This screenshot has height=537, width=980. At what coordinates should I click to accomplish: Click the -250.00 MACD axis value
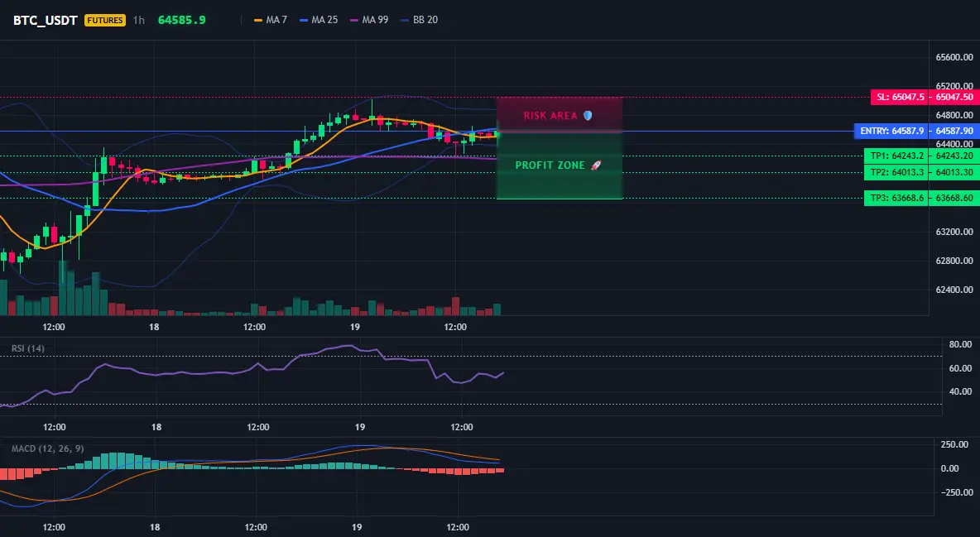(x=956, y=492)
